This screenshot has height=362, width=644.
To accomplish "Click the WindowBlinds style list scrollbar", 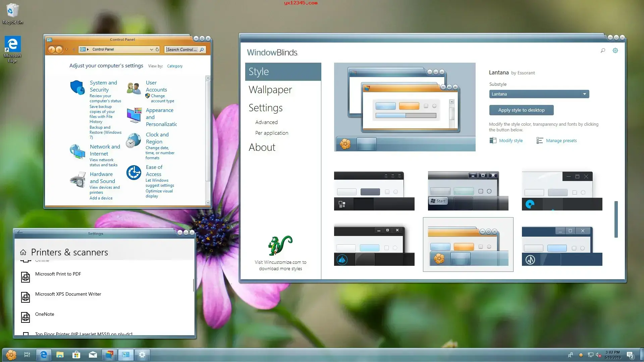I will pos(616,219).
